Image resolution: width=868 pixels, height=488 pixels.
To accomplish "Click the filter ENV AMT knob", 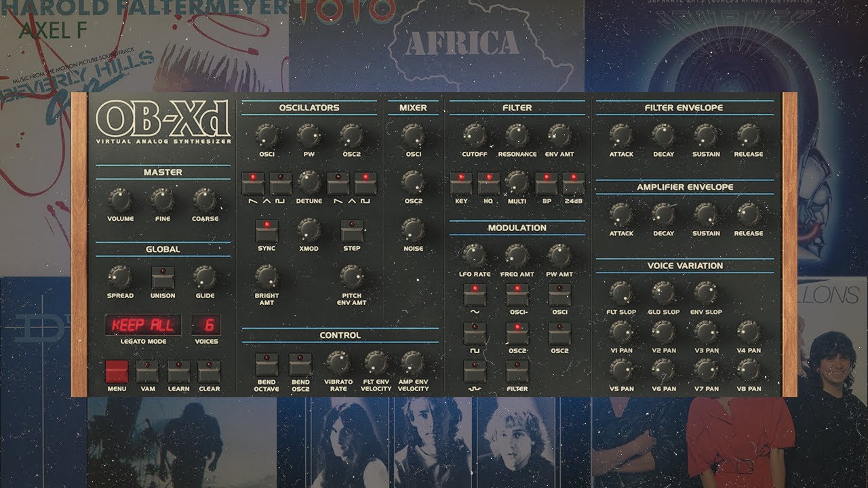I will 559,136.
